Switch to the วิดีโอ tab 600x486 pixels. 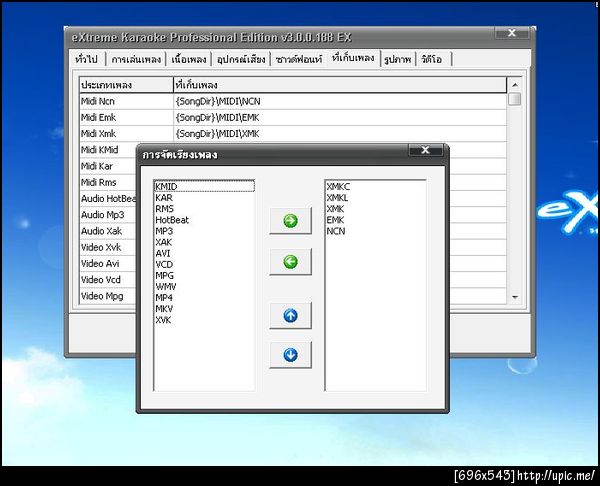click(432, 59)
